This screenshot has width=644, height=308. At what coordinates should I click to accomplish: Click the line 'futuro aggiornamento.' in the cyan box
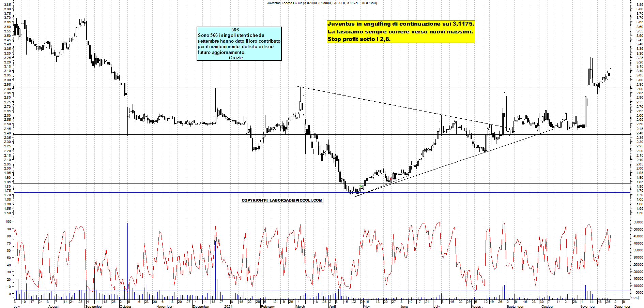click(x=221, y=52)
